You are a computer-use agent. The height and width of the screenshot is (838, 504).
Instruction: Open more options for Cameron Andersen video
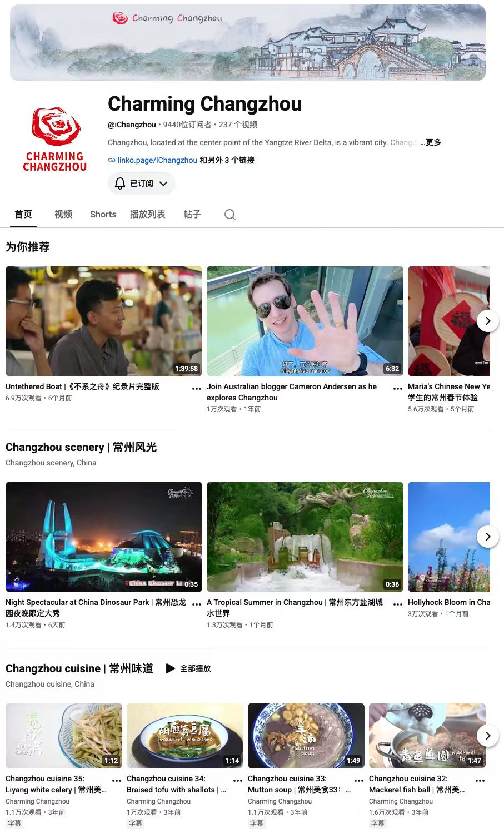[x=398, y=388]
